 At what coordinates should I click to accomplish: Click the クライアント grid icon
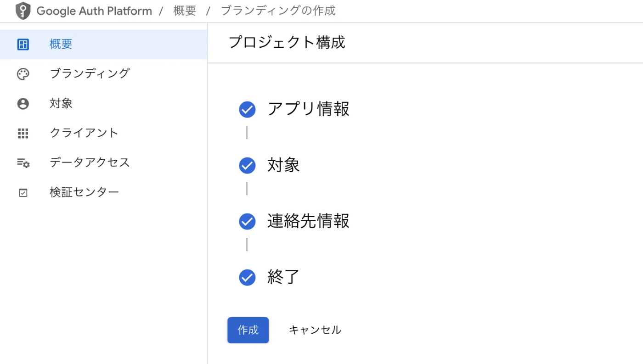(x=23, y=133)
